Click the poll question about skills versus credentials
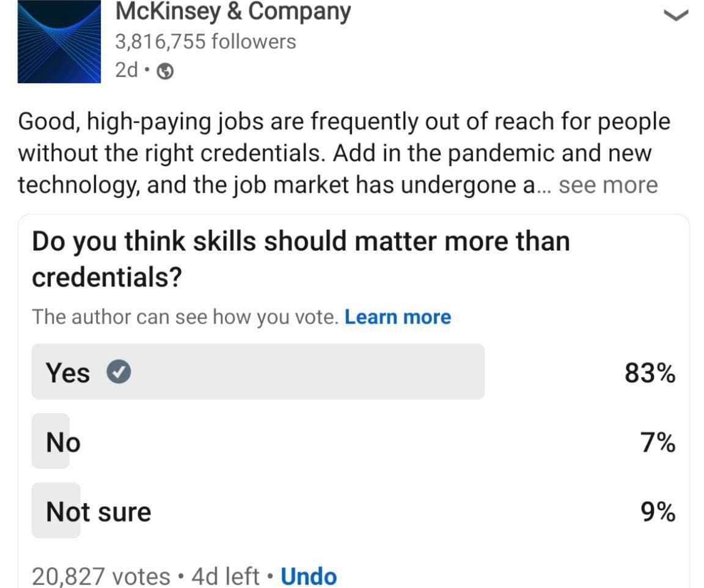Screen dimensions: 704x588 point(301,259)
